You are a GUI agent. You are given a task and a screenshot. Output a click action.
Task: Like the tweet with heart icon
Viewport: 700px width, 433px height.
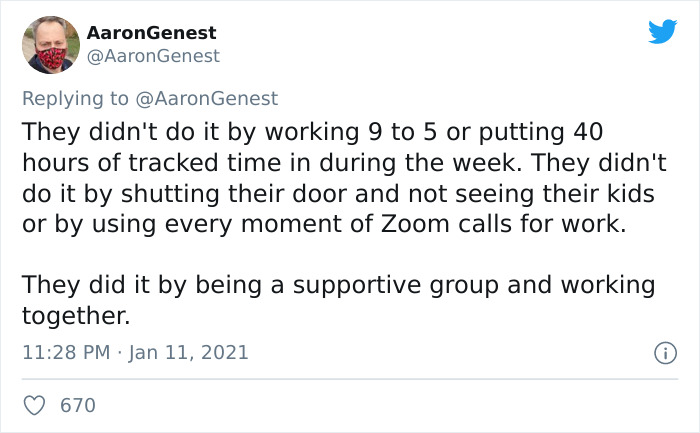33,405
